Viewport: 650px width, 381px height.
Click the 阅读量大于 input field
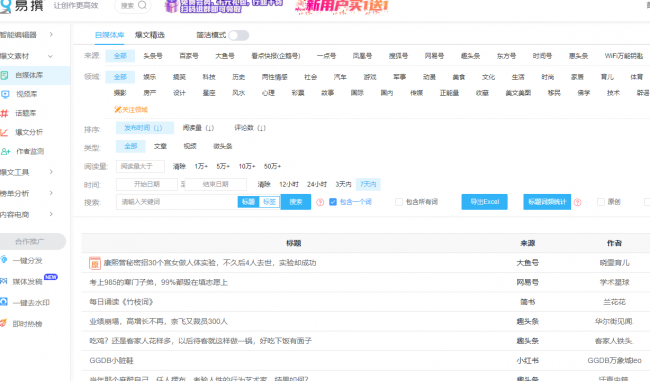[141, 166]
